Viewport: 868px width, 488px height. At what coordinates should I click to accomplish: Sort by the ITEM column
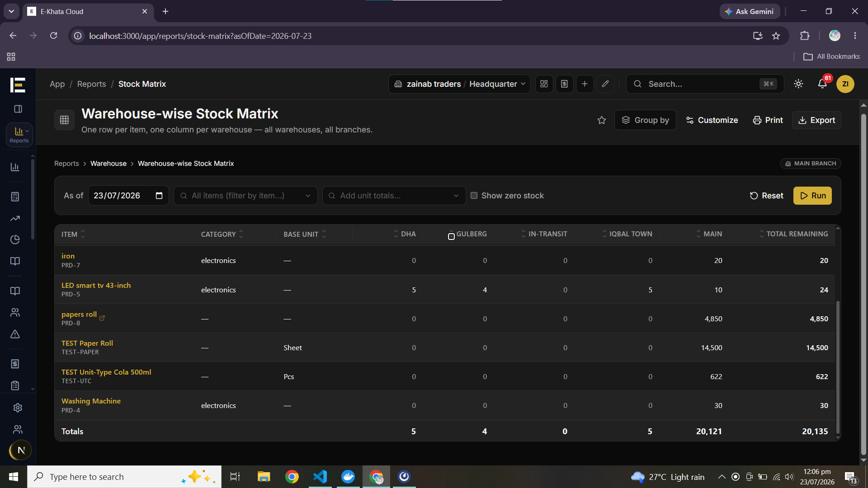click(73, 234)
